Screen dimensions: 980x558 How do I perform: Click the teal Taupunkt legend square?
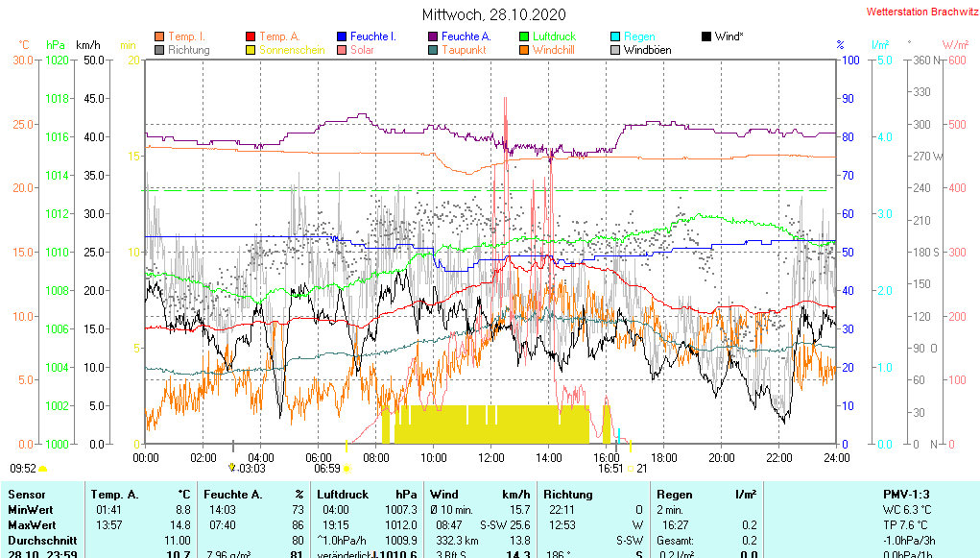tap(433, 50)
